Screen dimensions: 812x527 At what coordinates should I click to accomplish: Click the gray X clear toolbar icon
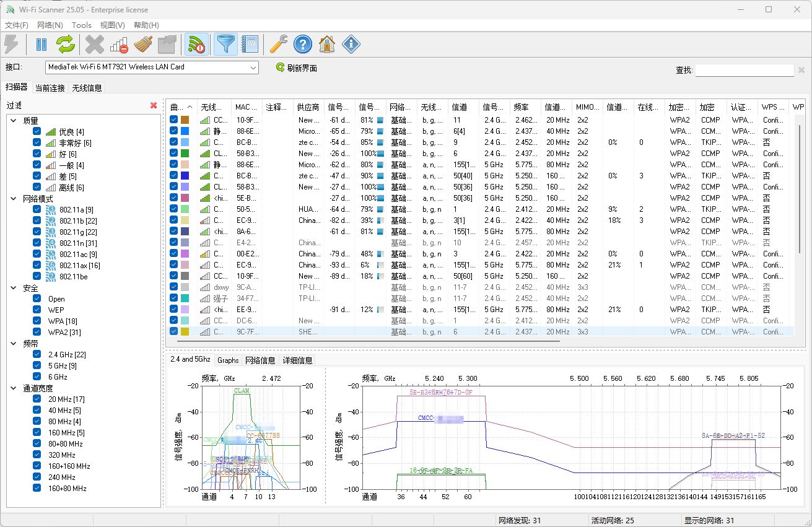pos(95,44)
